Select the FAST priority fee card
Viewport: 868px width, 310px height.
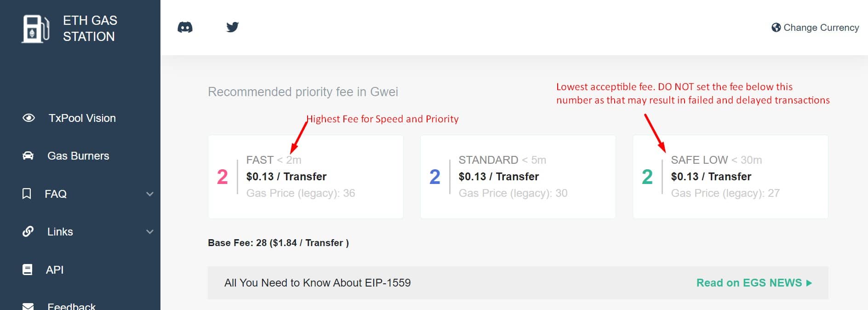point(305,177)
